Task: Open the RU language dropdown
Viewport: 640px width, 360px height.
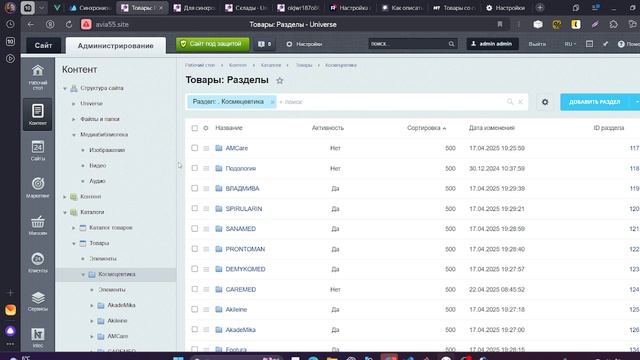Action: tap(570, 44)
